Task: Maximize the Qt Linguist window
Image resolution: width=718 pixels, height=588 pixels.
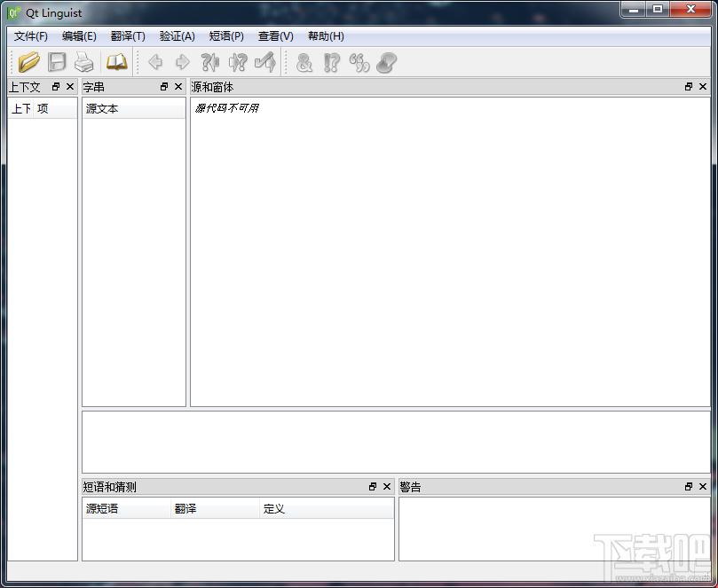Action: click(658, 10)
